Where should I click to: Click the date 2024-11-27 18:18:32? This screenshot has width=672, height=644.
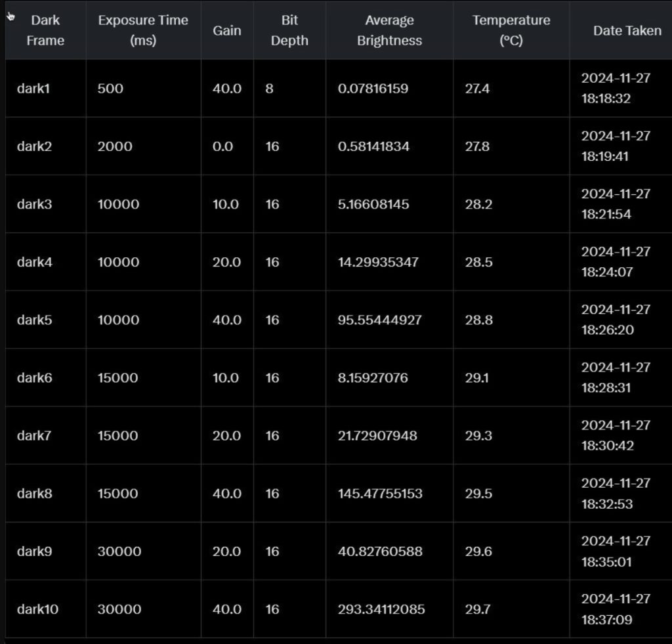(x=616, y=89)
